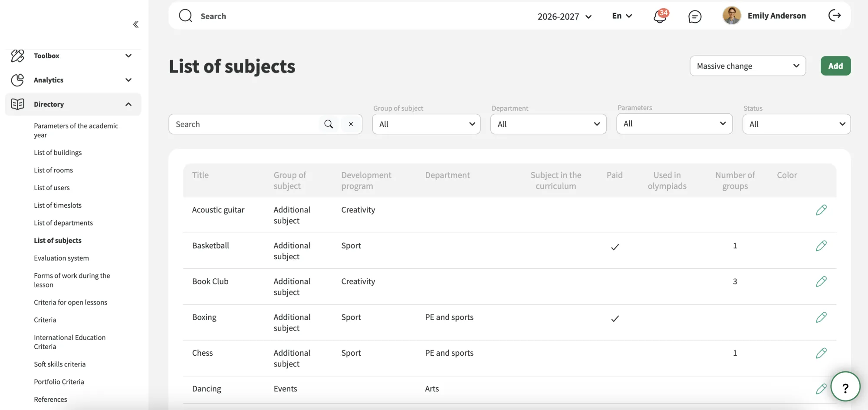This screenshot has width=868, height=410.
Task: Edit the Dancing subject row
Action: (x=821, y=389)
